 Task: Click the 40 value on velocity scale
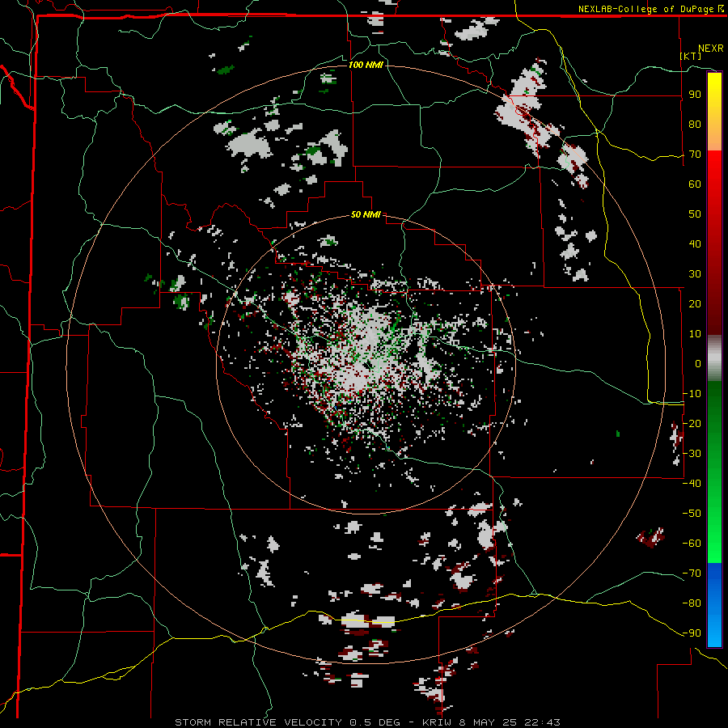[x=695, y=244]
